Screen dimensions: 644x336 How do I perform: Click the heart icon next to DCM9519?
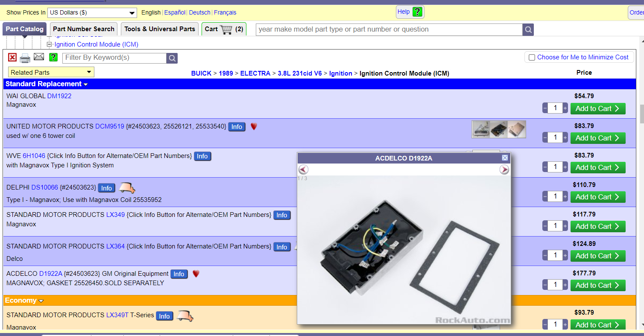254,126
